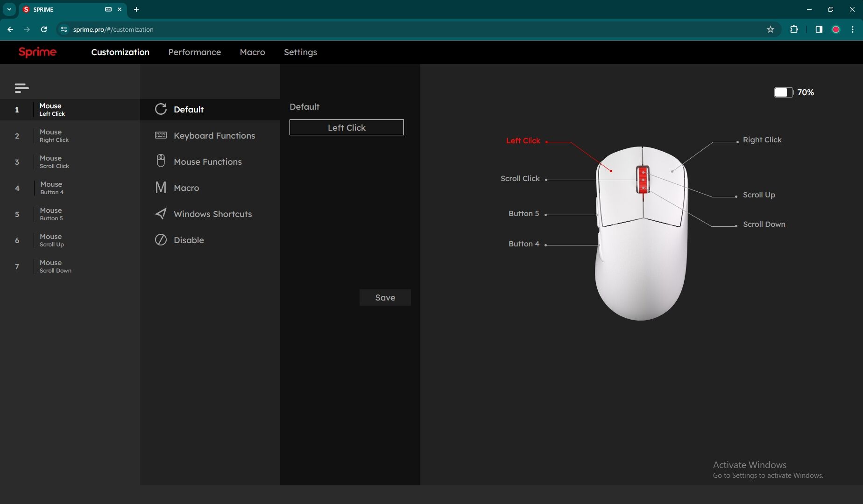Click the battery level icon

(x=784, y=92)
